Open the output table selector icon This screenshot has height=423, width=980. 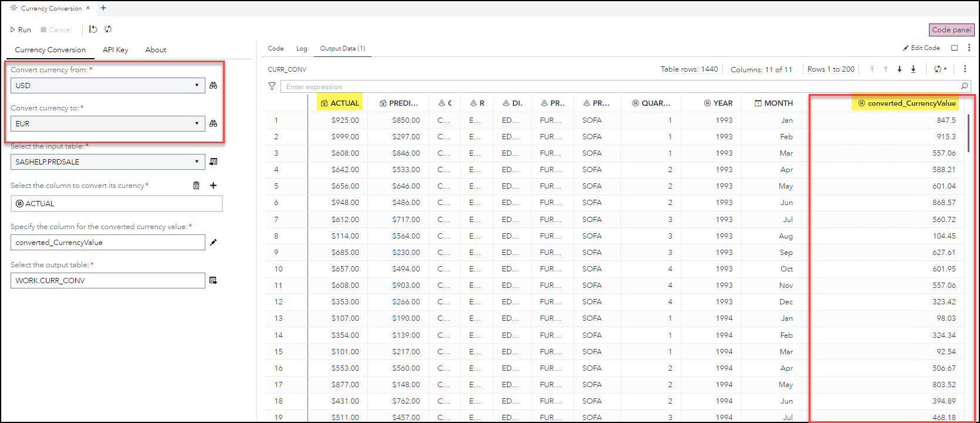(214, 281)
